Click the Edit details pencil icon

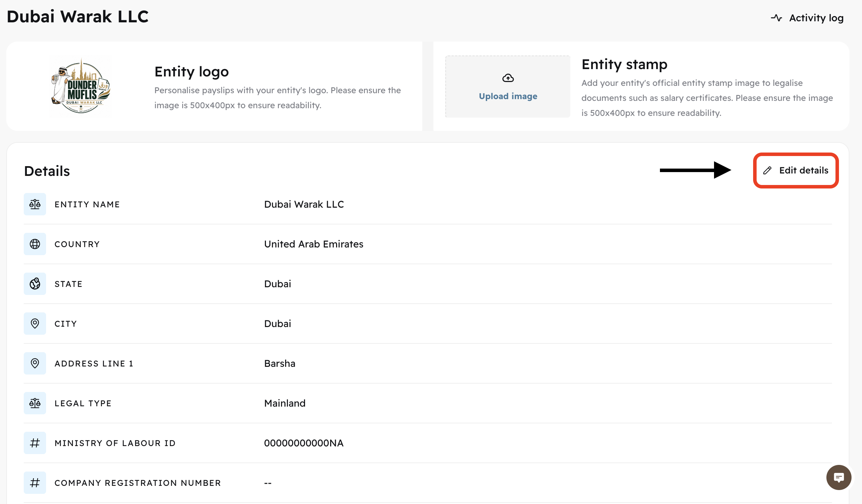pos(767,170)
